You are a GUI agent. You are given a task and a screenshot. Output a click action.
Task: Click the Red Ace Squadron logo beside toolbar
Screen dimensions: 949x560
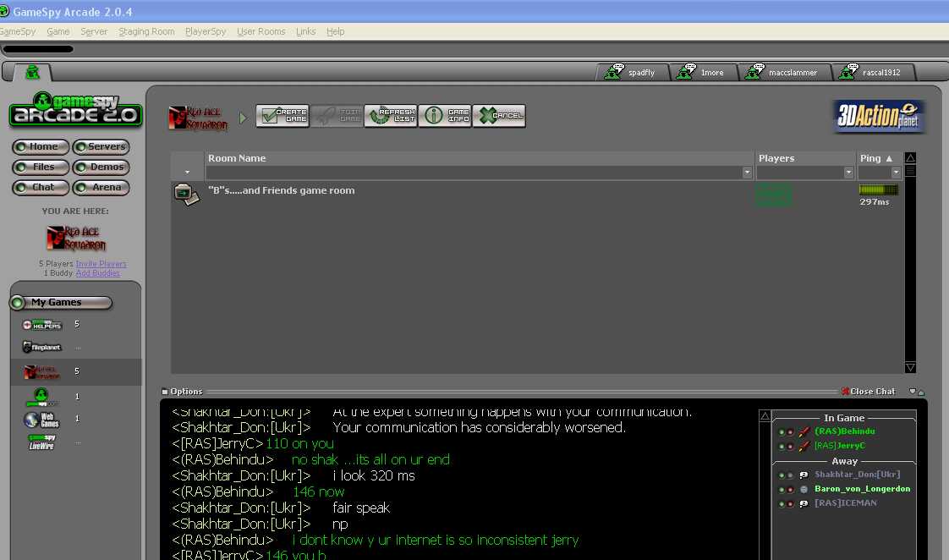pyautogui.click(x=199, y=118)
